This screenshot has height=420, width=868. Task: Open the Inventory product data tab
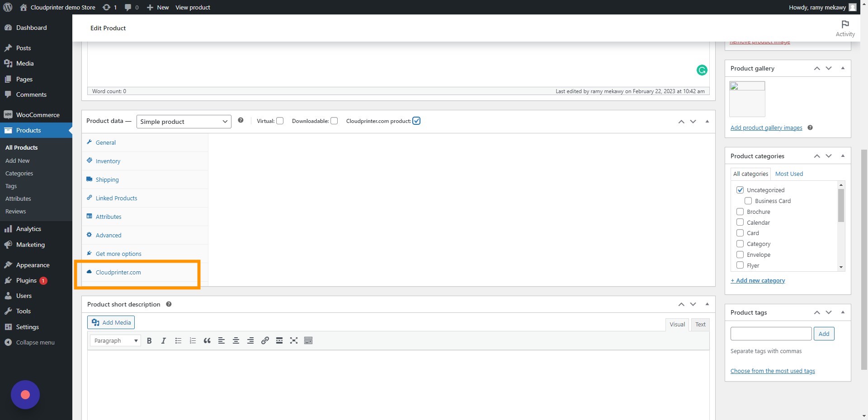pos(145,161)
